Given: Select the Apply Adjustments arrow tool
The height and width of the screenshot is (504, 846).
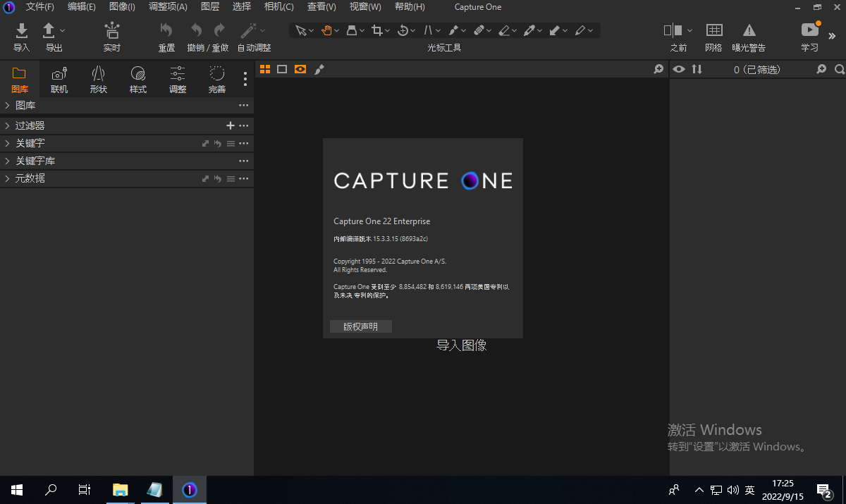Looking at the screenshot, I should tap(554, 30).
